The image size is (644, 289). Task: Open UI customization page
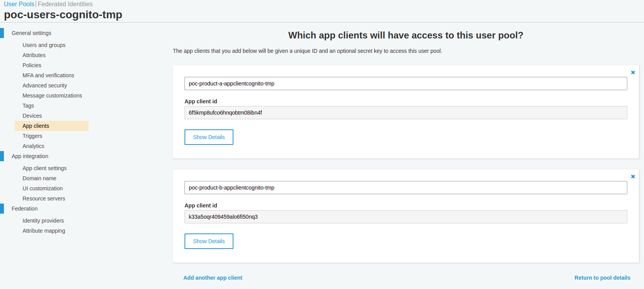tap(43, 188)
